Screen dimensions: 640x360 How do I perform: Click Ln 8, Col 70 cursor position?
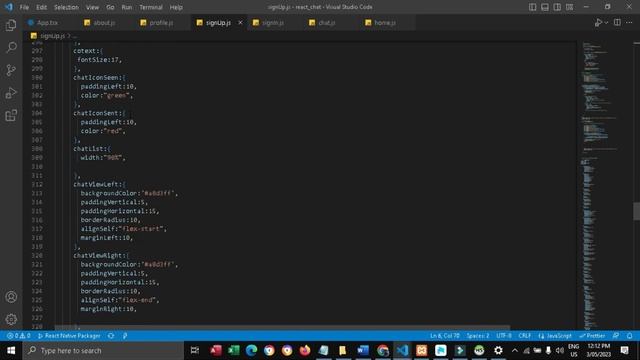click(444, 336)
